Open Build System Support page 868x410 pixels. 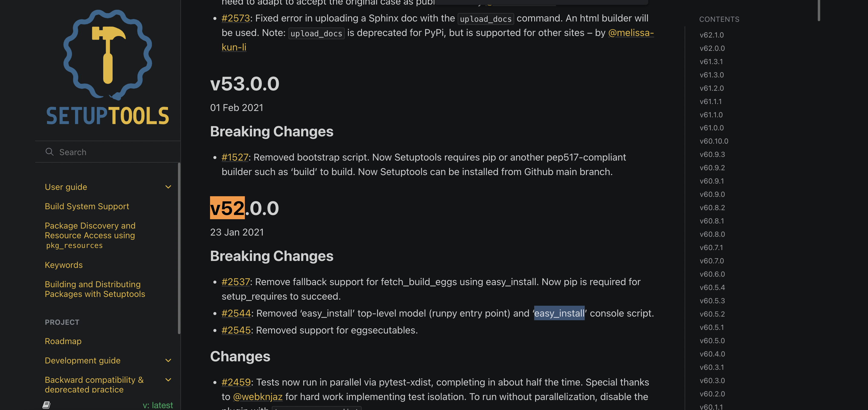pos(87,206)
